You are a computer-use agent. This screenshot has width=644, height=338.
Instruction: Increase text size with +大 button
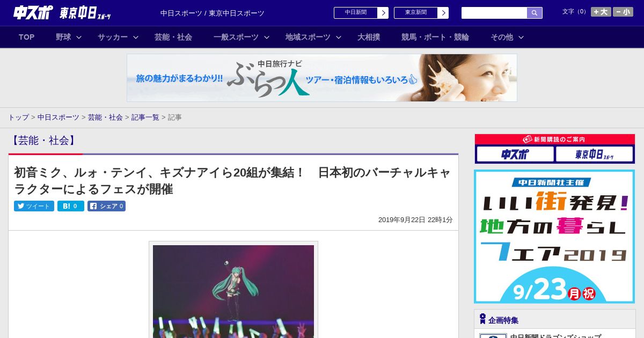(x=601, y=12)
